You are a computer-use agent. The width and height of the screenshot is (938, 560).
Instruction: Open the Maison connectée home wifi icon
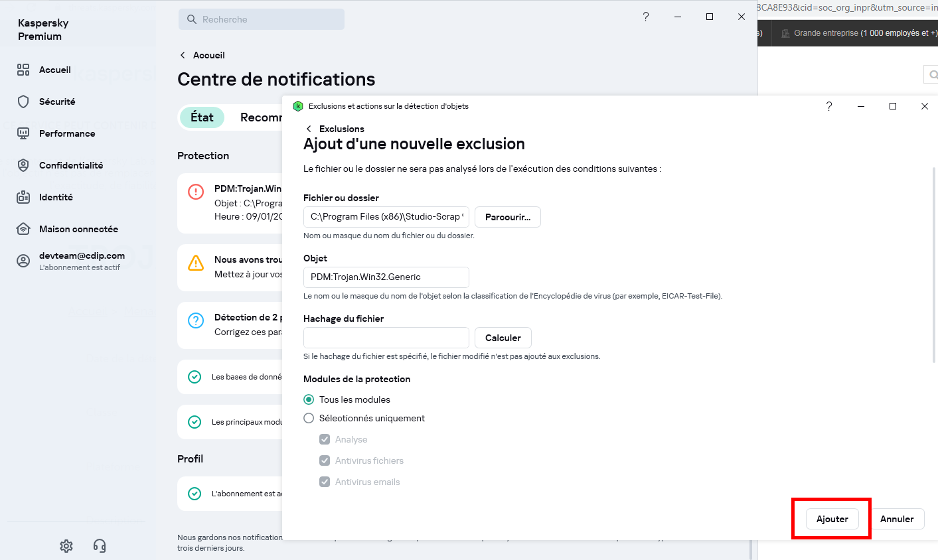tap(23, 229)
